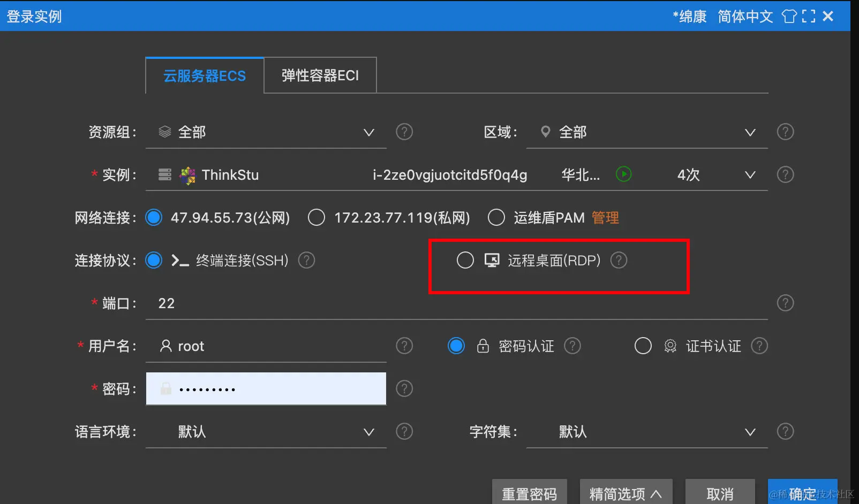Click instance ID i-2ze0vgjuotcitd5f0q4g

click(450, 175)
